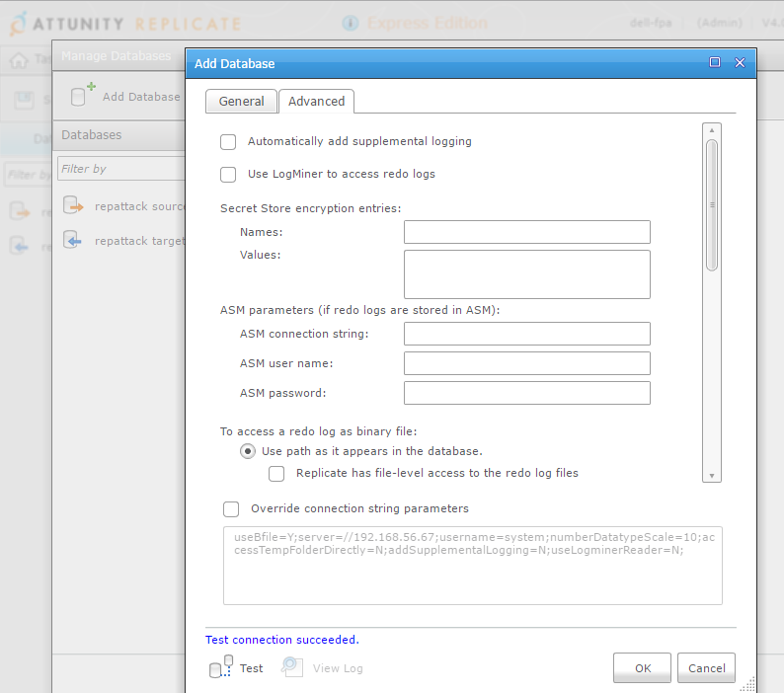Check Replicate has file-level access option
The height and width of the screenshot is (693, 784).
276,474
